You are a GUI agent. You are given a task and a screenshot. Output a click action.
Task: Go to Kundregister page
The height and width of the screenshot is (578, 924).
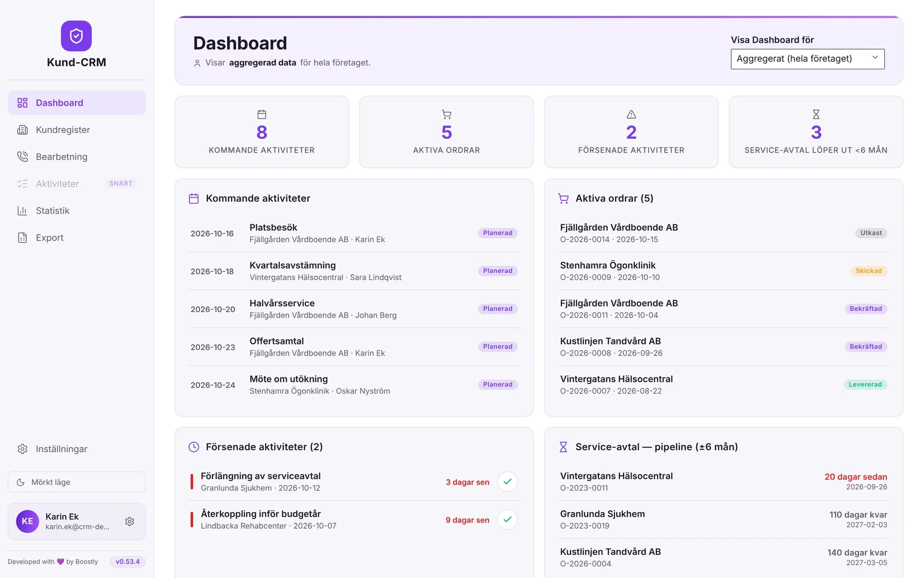click(x=76, y=130)
